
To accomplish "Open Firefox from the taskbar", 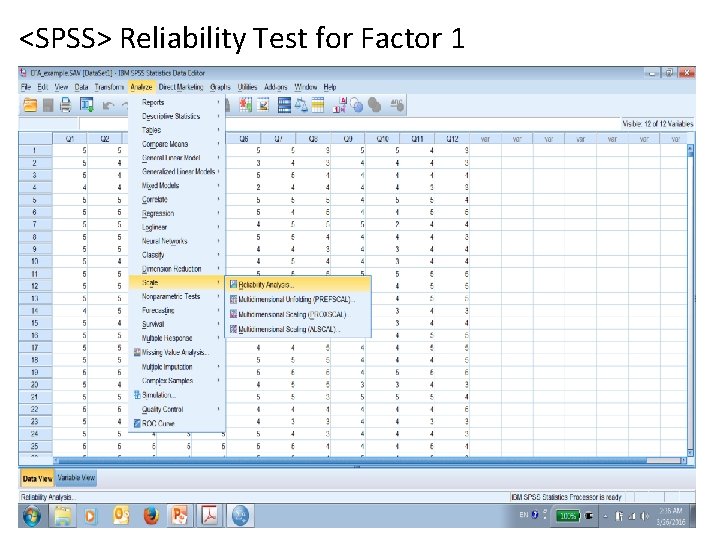I will pyautogui.click(x=151, y=516).
